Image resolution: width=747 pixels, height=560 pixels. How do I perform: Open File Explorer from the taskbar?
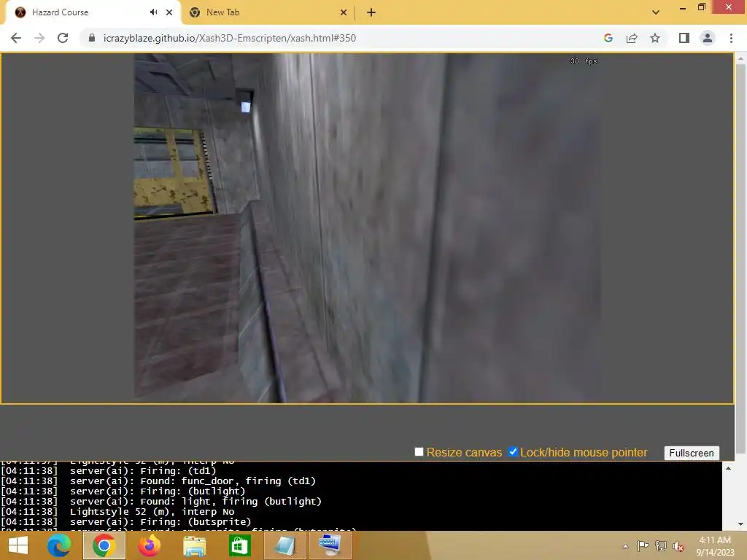[x=195, y=545]
